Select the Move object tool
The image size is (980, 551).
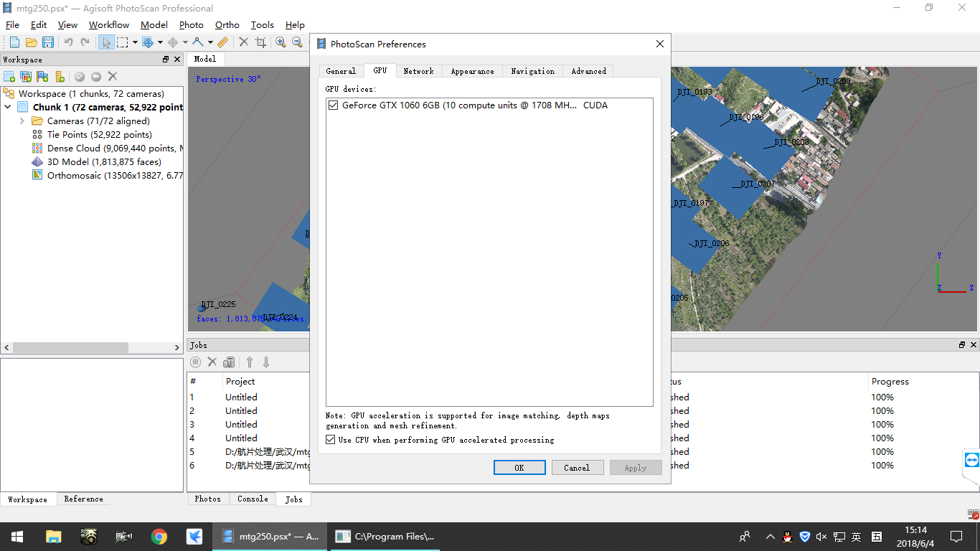tap(173, 42)
